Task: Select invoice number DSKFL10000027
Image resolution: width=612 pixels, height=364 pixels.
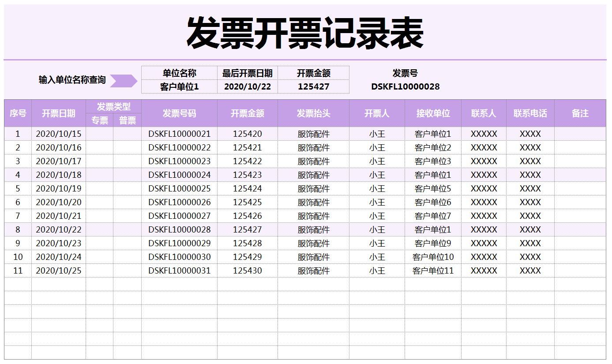Action: pos(180,216)
